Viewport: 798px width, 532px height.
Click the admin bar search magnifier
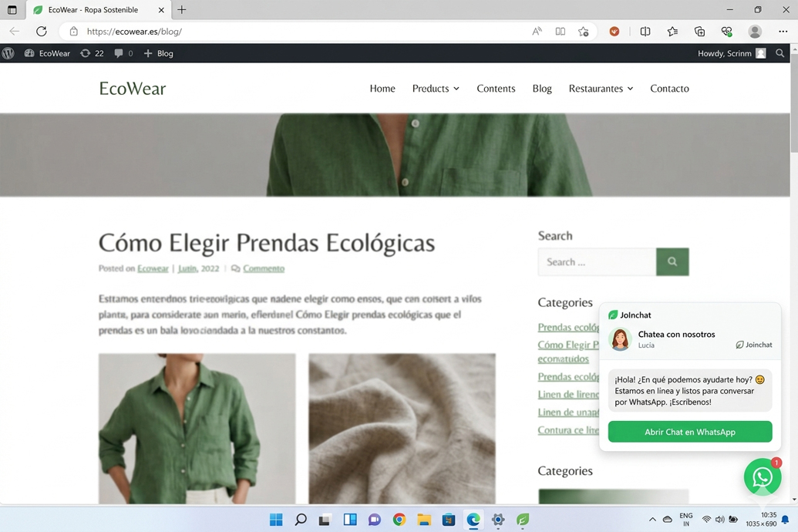click(779, 53)
